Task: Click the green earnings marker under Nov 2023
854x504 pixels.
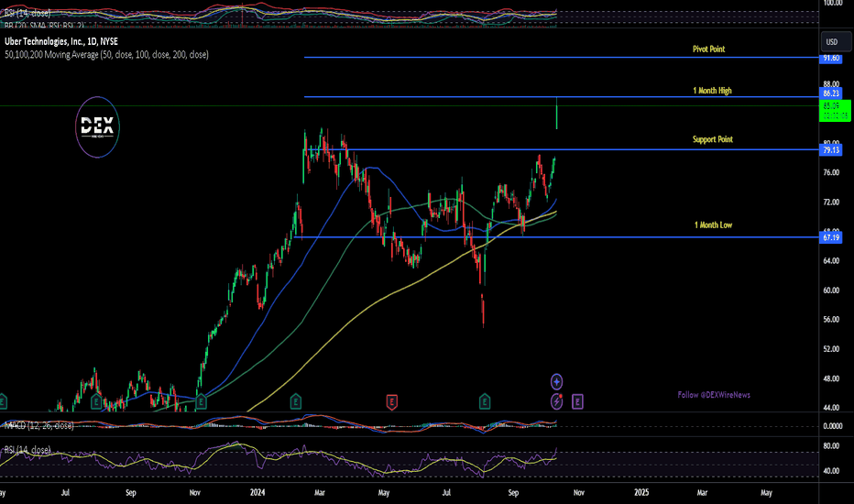Action: click(201, 402)
